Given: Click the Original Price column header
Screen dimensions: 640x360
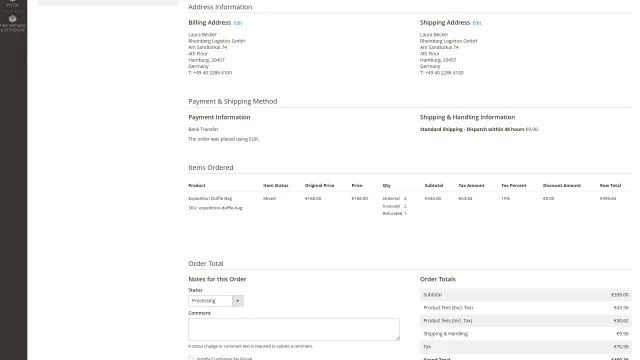Looking at the screenshot, I should pyautogui.click(x=319, y=185).
